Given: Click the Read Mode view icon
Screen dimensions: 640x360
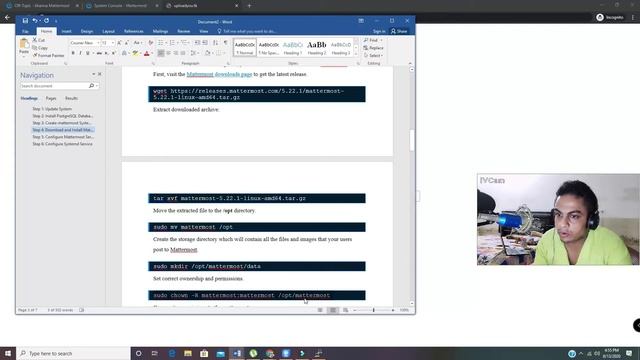Looking at the screenshot, I should [320, 310].
